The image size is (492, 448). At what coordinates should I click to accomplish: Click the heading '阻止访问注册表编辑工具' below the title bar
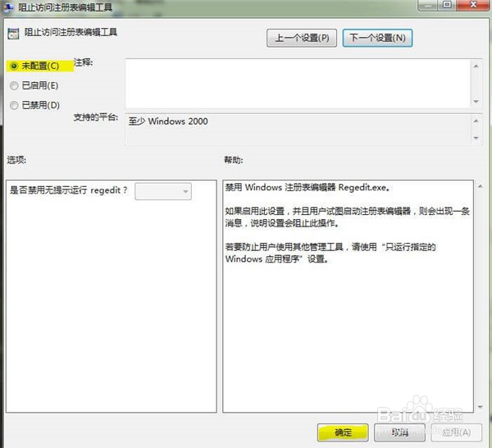pyautogui.click(x=71, y=32)
